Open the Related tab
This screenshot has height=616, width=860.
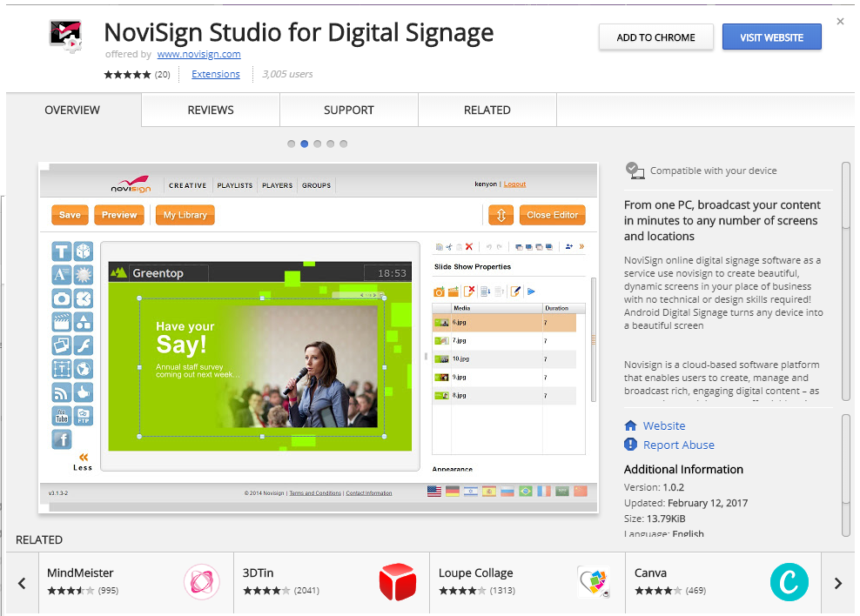point(487,110)
